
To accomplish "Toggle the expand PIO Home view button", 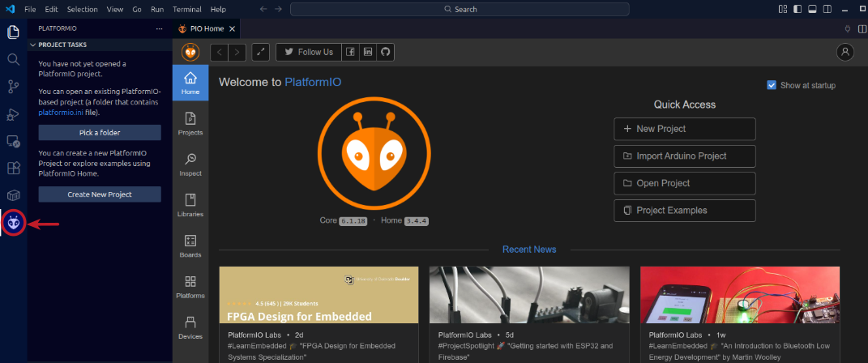I will pos(261,52).
